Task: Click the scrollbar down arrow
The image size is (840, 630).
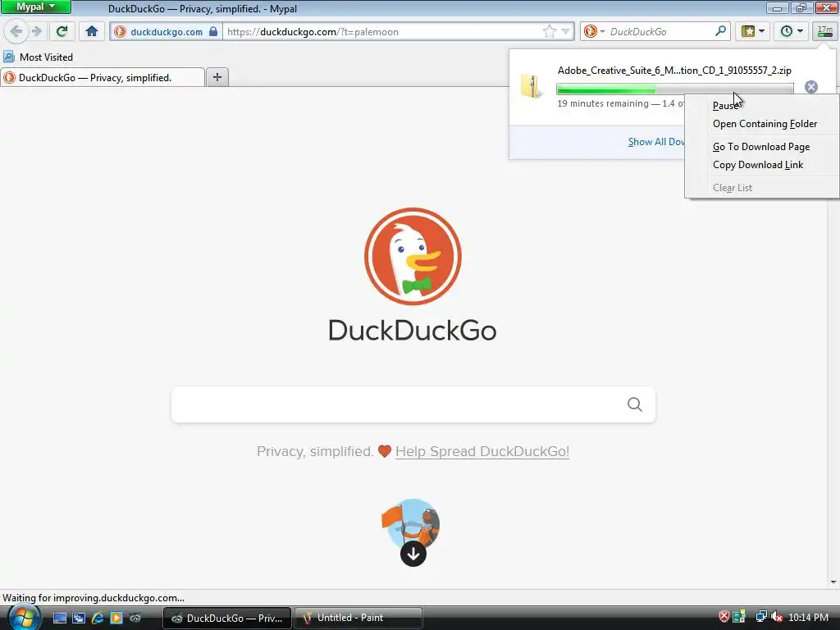Action: click(833, 582)
